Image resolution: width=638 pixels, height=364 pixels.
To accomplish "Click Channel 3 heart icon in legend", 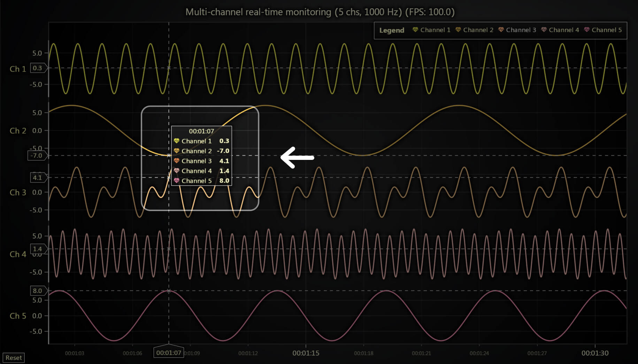I will tap(501, 30).
